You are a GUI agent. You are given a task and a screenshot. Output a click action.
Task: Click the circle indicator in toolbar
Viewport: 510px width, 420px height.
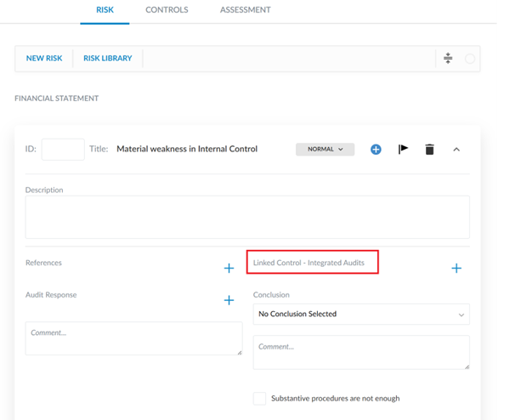[x=470, y=59]
